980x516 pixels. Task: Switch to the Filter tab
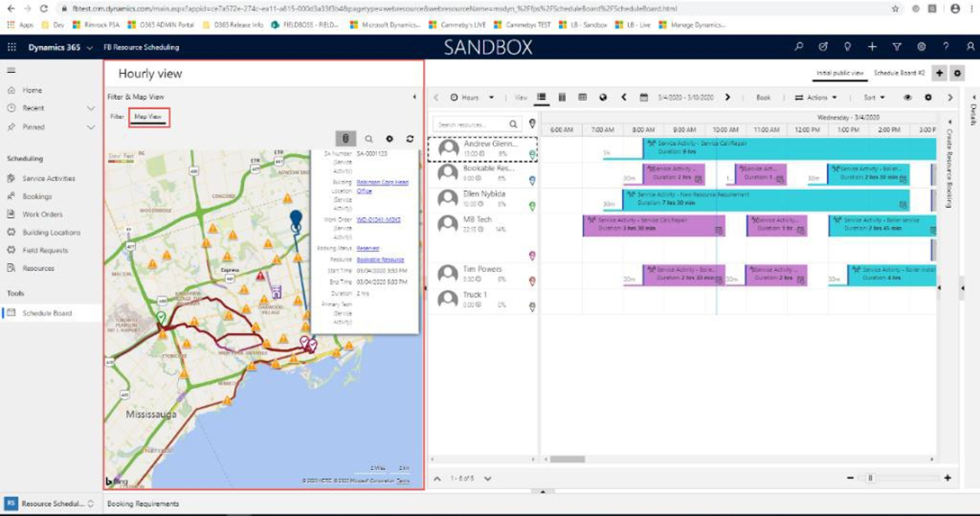coord(117,117)
